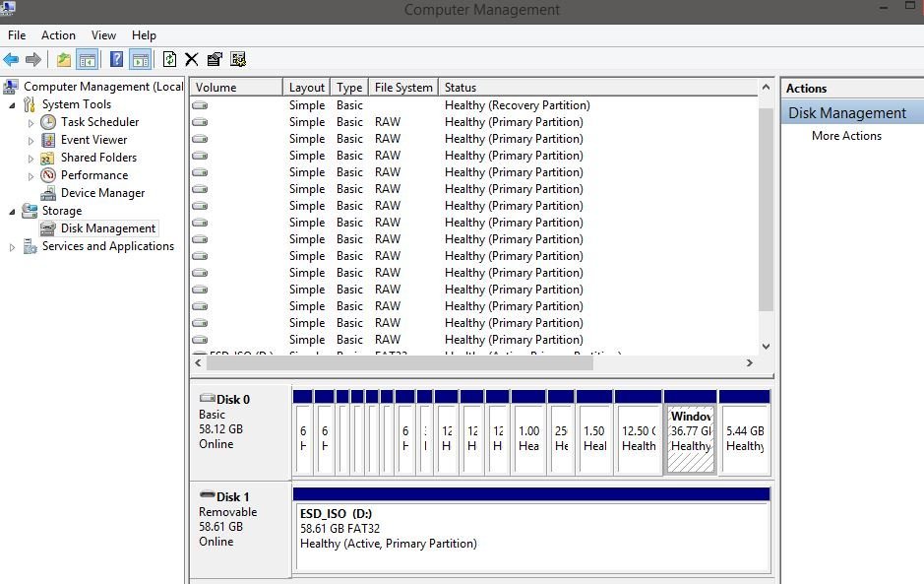Open Help with the question mark icon
This screenshot has width=924, height=584.
click(117, 59)
